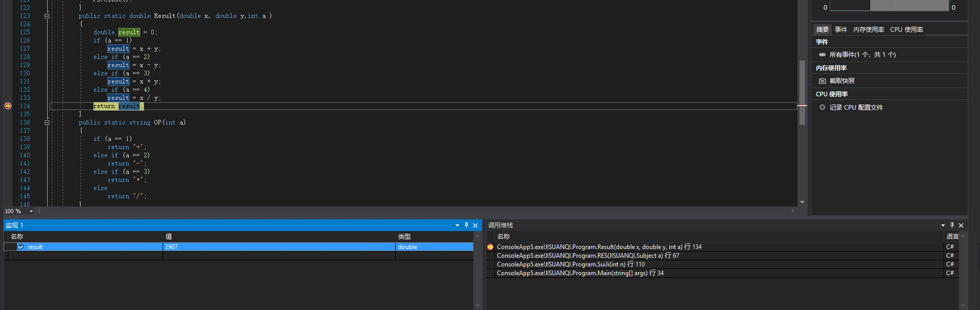
Task: Toggle the 记录 CPU 配置文件 record button
Action: coord(822,108)
